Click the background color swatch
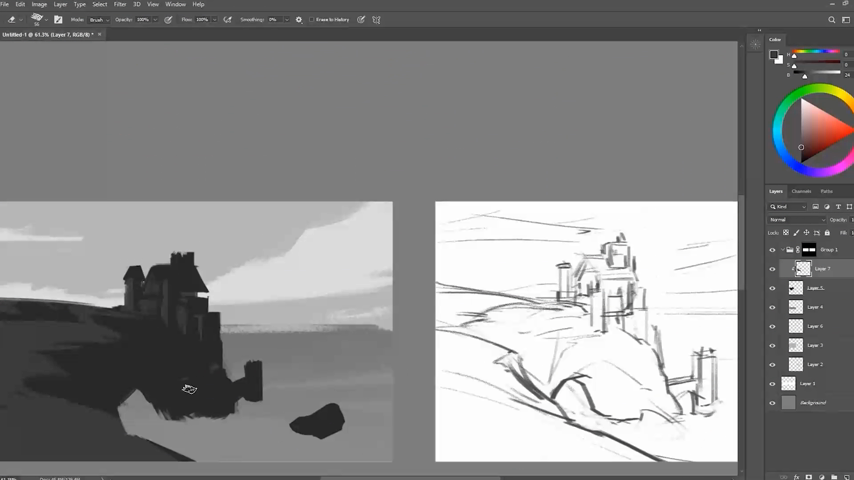854x480 pixels. click(780, 60)
